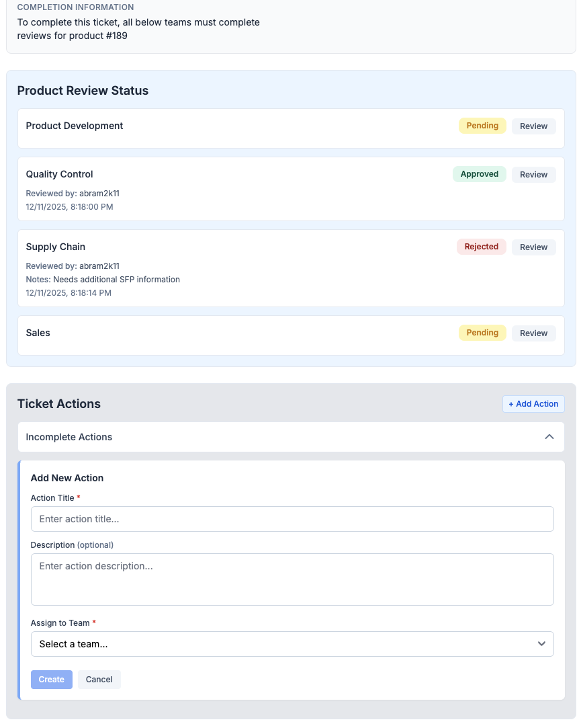Click the Supply Chain rejection notes text
The height and width of the screenshot is (728, 581).
click(103, 279)
